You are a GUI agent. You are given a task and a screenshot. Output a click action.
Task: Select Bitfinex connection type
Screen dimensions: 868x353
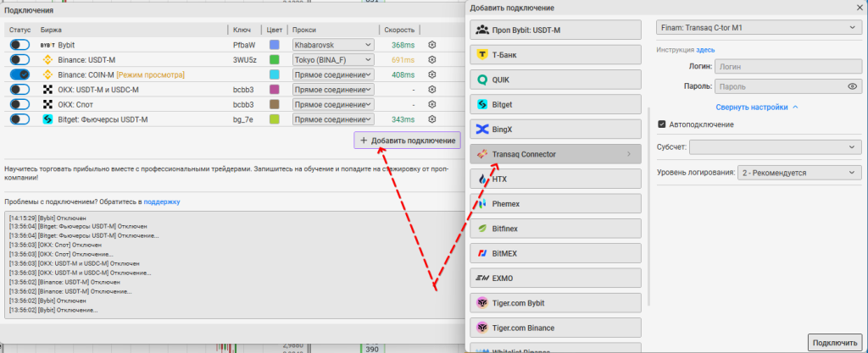555,229
